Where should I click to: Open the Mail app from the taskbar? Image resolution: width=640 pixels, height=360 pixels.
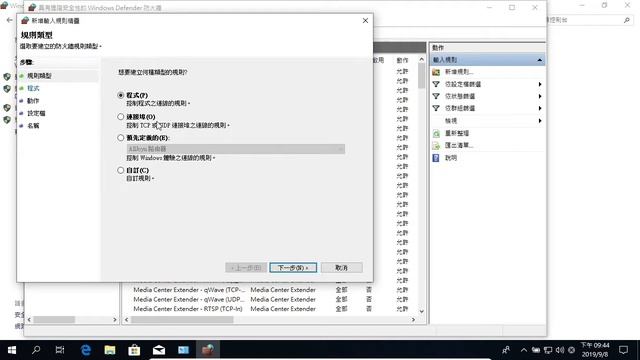159,350
